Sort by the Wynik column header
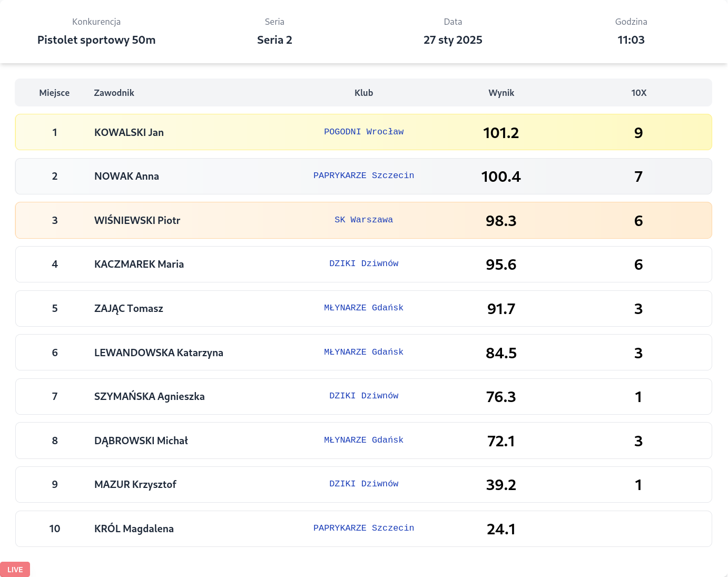The image size is (728, 577). pyautogui.click(x=501, y=93)
